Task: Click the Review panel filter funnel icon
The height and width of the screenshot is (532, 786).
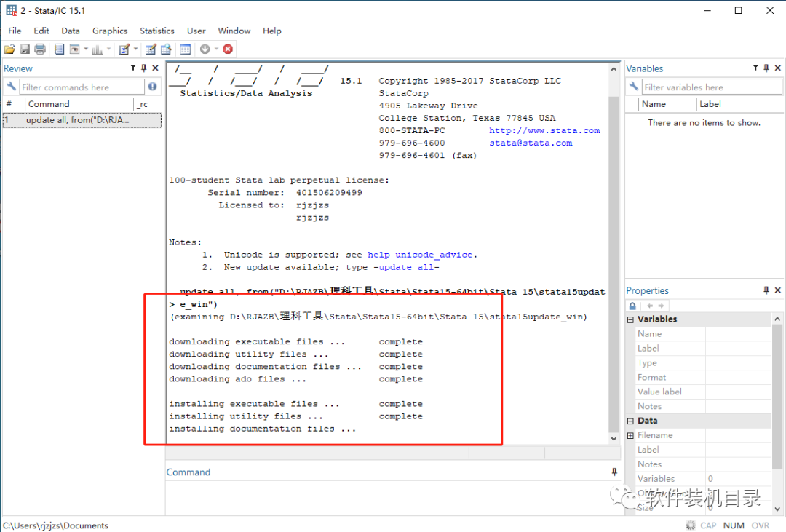Action: [x=133, y=68]
